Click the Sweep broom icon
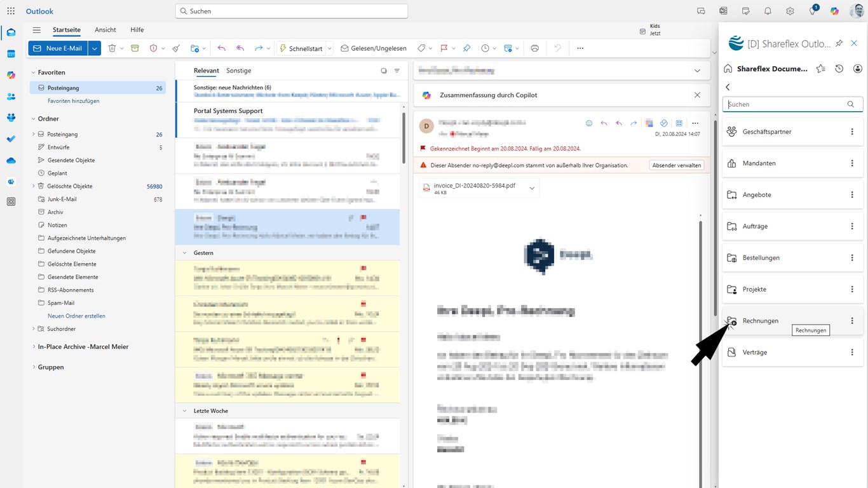This screenshot has width=868, height=488. coord(176,48)
